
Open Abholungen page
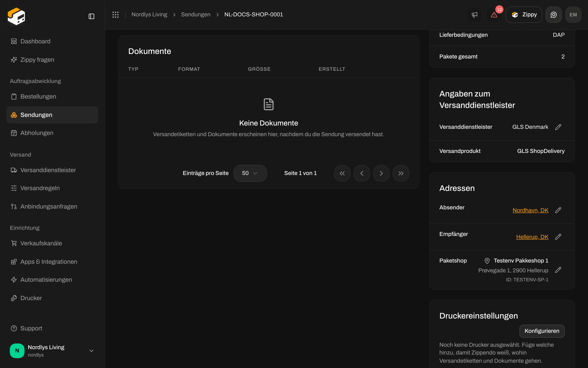[52, 133]
